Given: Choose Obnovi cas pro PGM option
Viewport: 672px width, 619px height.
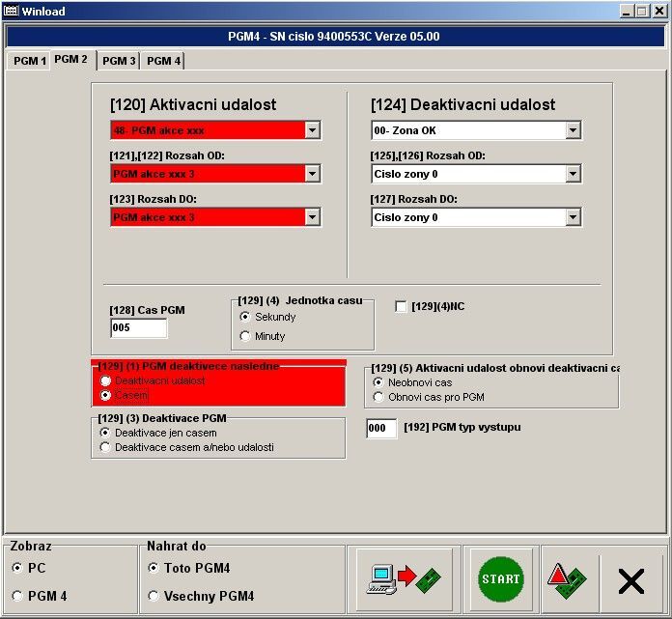Looking at the screenshot, I should 378,397.
